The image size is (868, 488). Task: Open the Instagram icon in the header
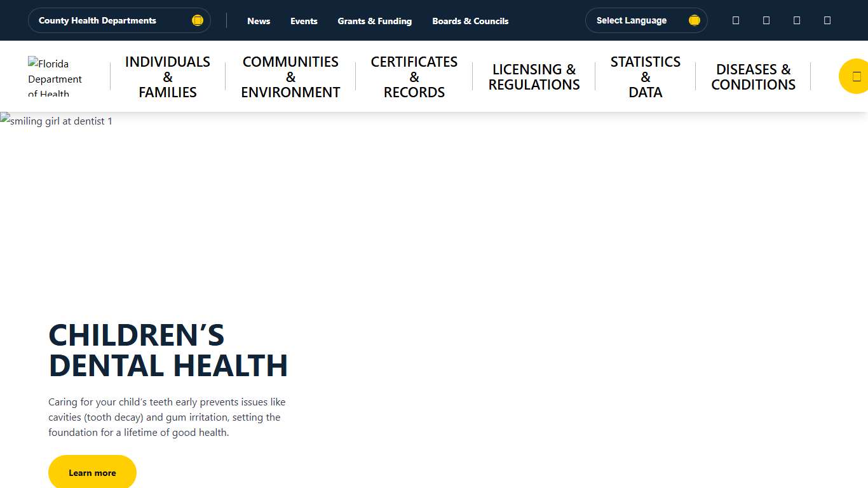(x=797, y=20)
